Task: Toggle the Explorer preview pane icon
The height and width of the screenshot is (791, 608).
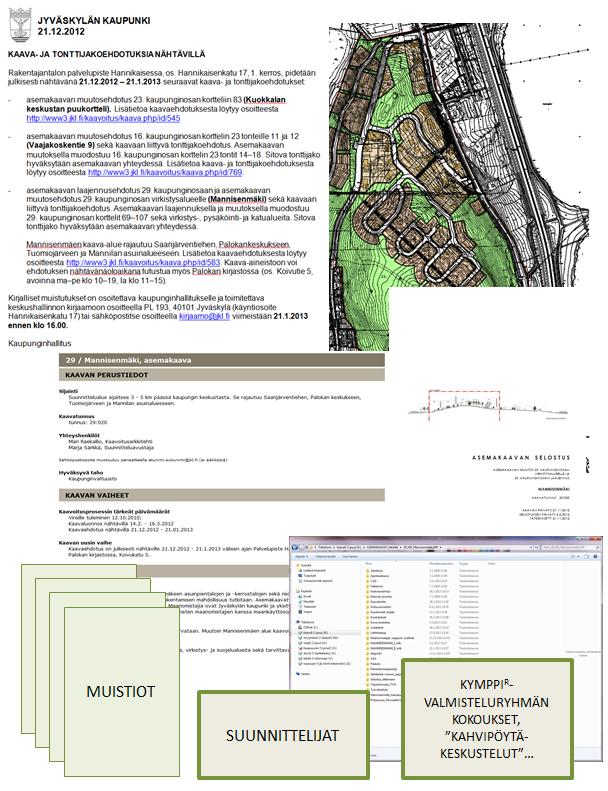Action: click(586, 556)
